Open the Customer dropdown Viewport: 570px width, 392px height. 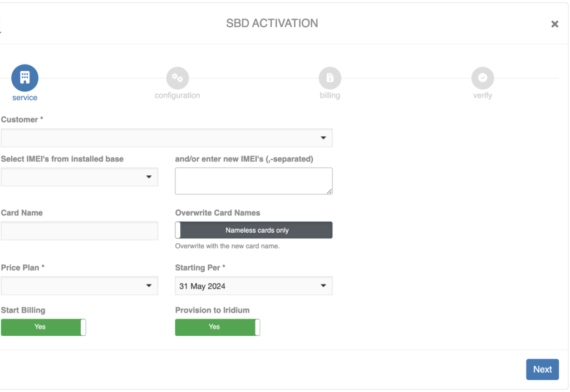(x=166, y=138)
